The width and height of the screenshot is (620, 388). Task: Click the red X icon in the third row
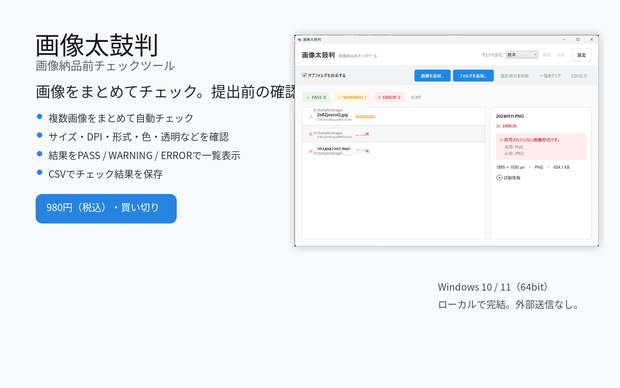310,151
